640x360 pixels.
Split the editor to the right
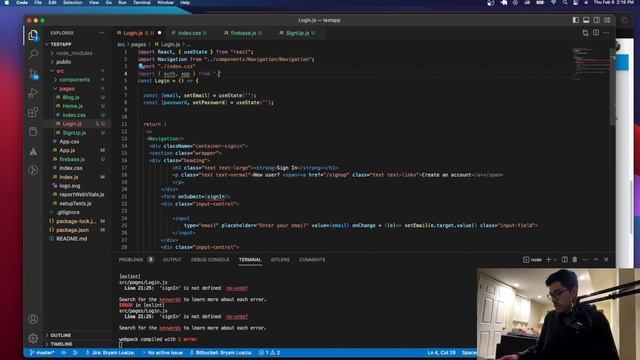596,33
